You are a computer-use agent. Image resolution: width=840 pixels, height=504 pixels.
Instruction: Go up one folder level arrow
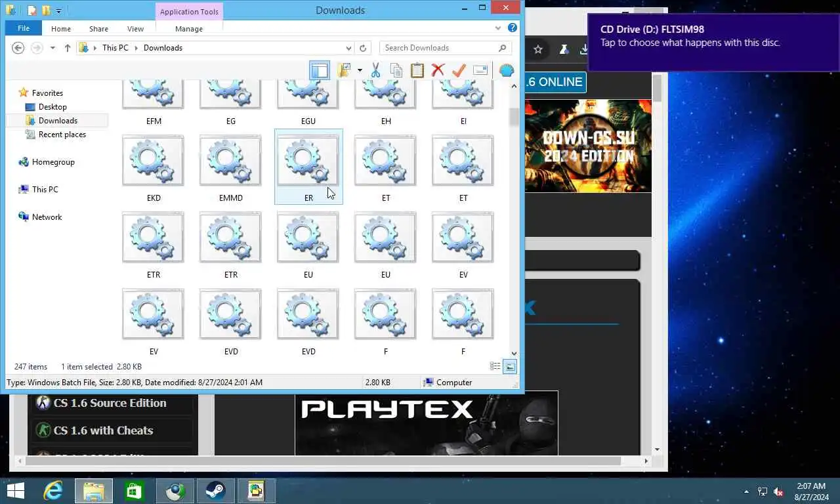tap(68, 48)
